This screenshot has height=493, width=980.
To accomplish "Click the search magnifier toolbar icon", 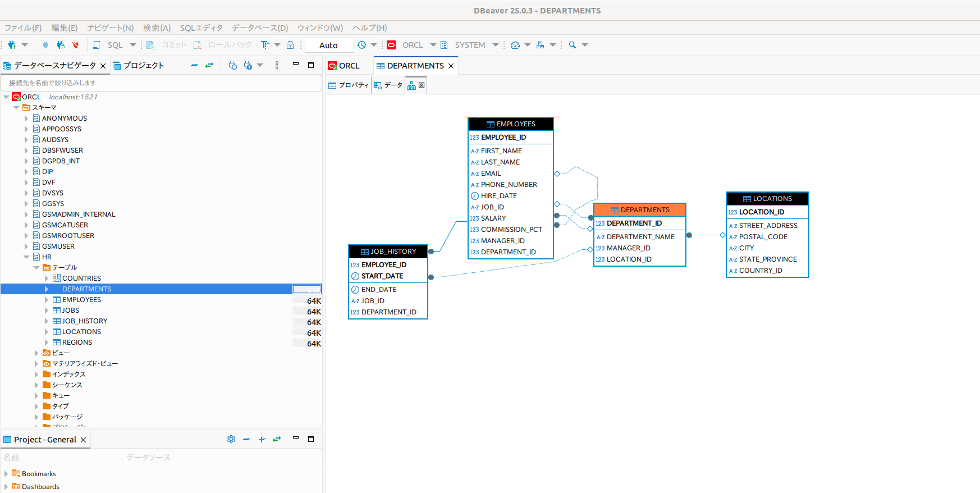I will pyautogui.click(x=573, y=45).
